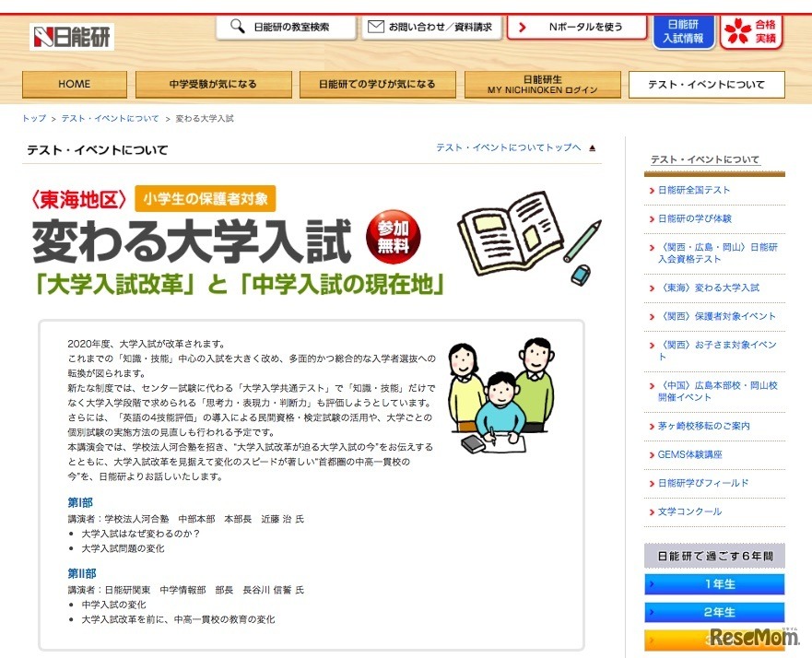This screenshot has width=812, height=658.
Task: Open 日能研学びフィールド link
Action: point(703,483)
